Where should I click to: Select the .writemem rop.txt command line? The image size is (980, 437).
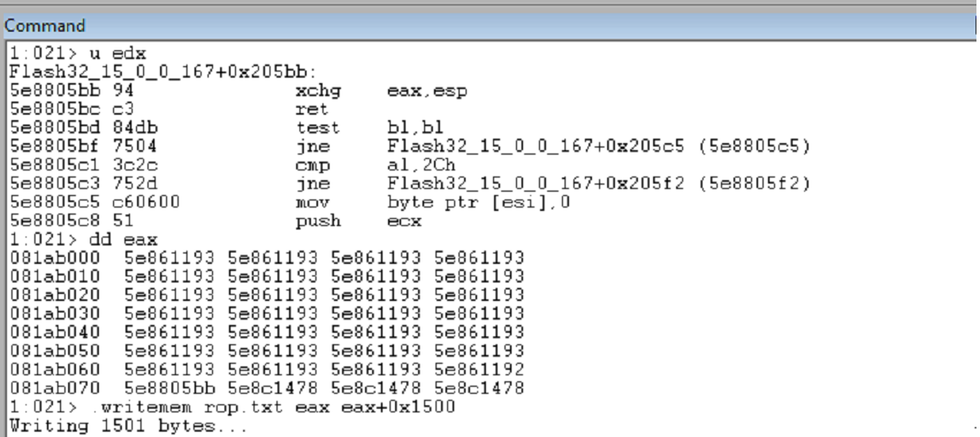point(232,407)
